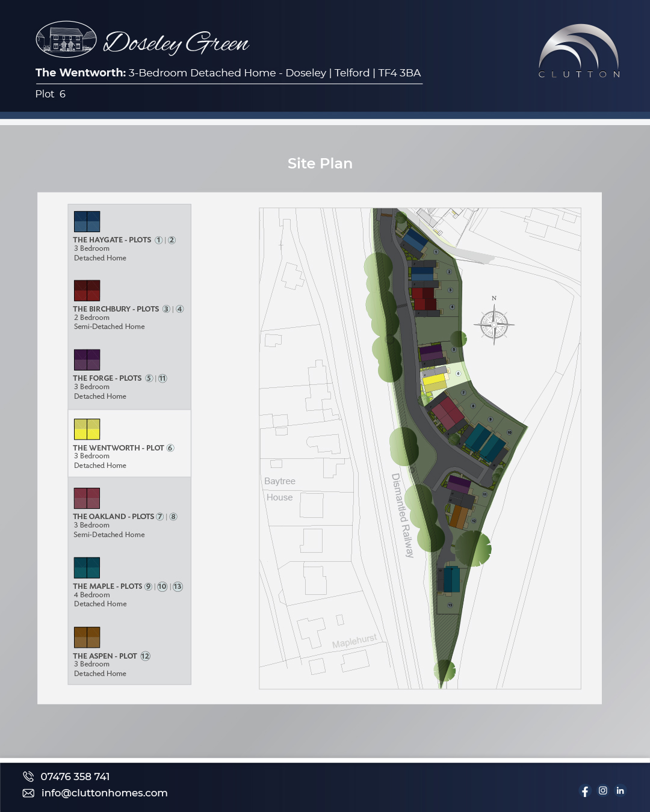Click the circled plot number 6 beside The Wentworth

click(x=170, y=448)
